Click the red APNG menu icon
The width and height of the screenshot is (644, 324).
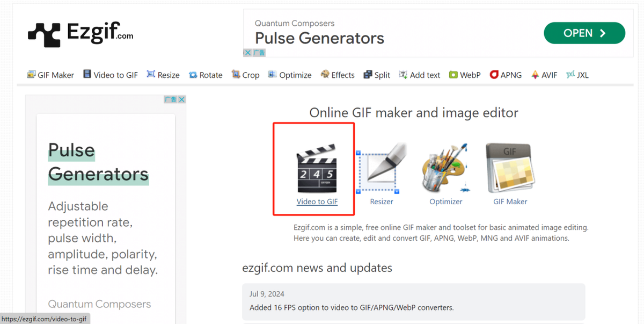[494, 74]
